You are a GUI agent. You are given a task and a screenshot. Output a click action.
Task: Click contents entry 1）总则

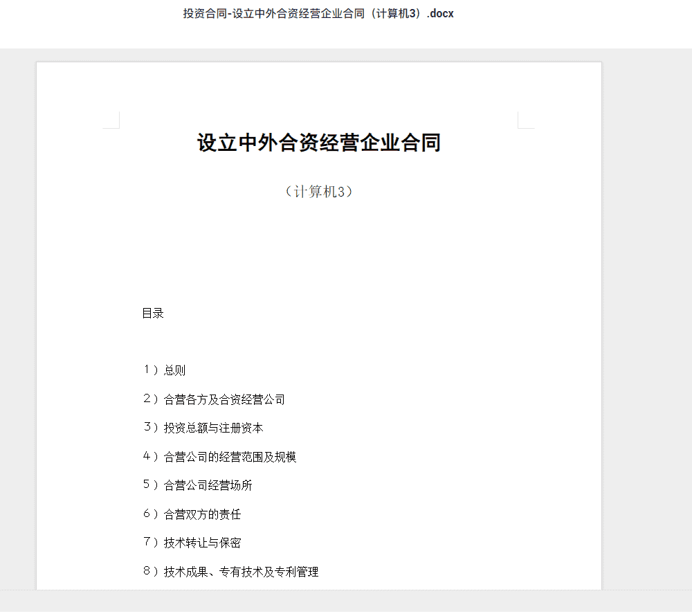(164, 370)
